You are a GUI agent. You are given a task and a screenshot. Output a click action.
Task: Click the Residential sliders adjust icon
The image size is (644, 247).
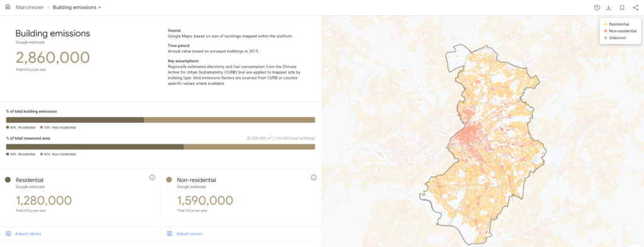point(8,234)
